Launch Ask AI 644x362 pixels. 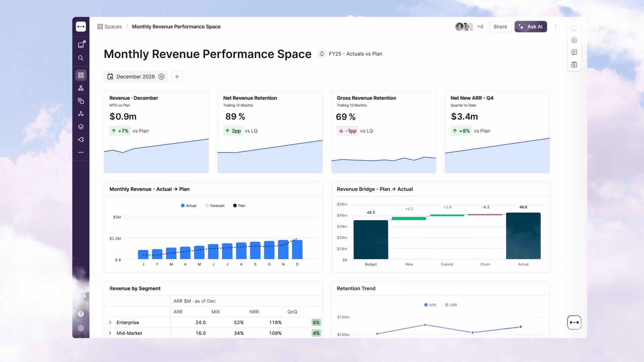pyautogui.click(x=531, y=26)
